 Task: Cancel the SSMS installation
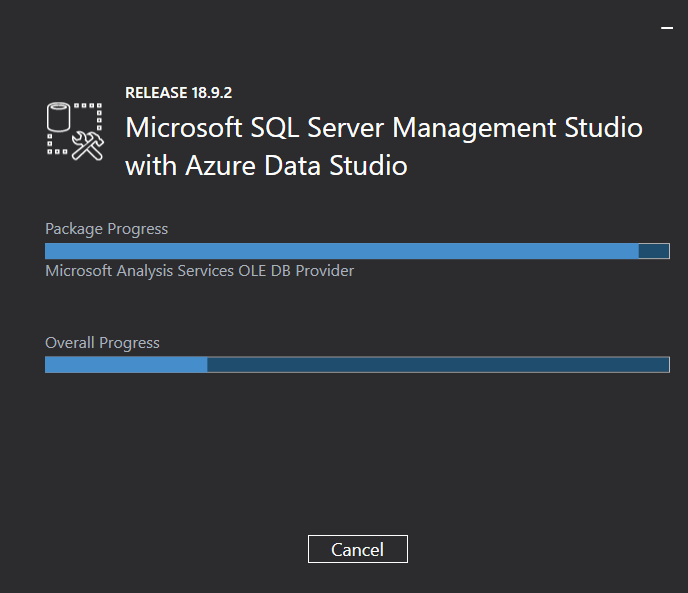(x=358, y=549)
